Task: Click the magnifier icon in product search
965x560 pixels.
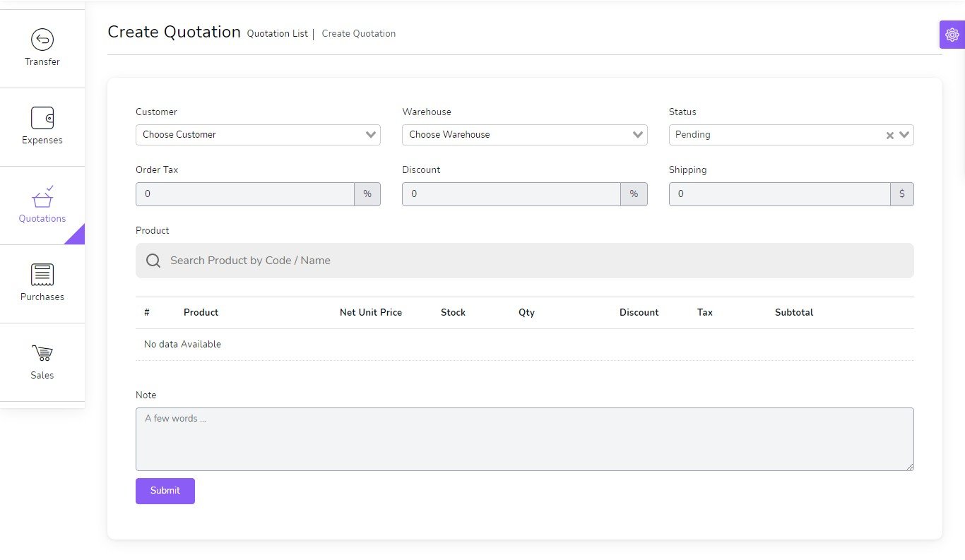Action: (153, 261)
